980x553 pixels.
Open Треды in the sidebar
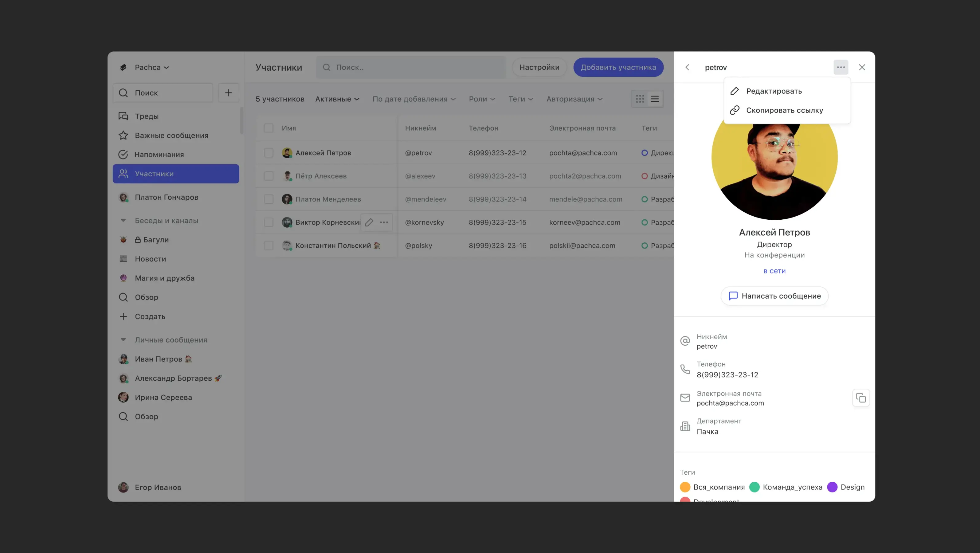147,116
